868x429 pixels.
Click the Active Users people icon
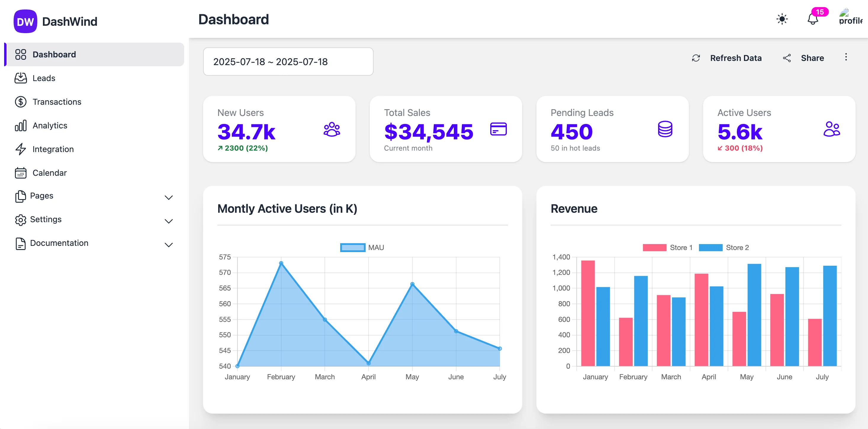832,129
